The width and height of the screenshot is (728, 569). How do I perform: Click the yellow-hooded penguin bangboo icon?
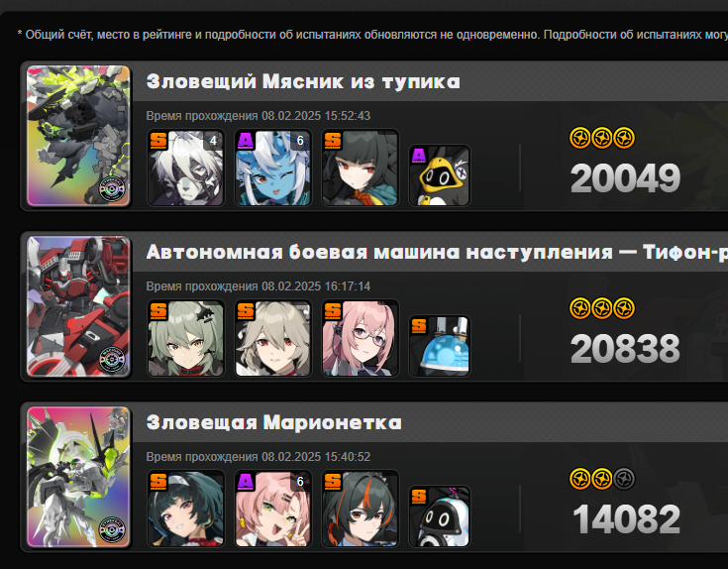440,175
